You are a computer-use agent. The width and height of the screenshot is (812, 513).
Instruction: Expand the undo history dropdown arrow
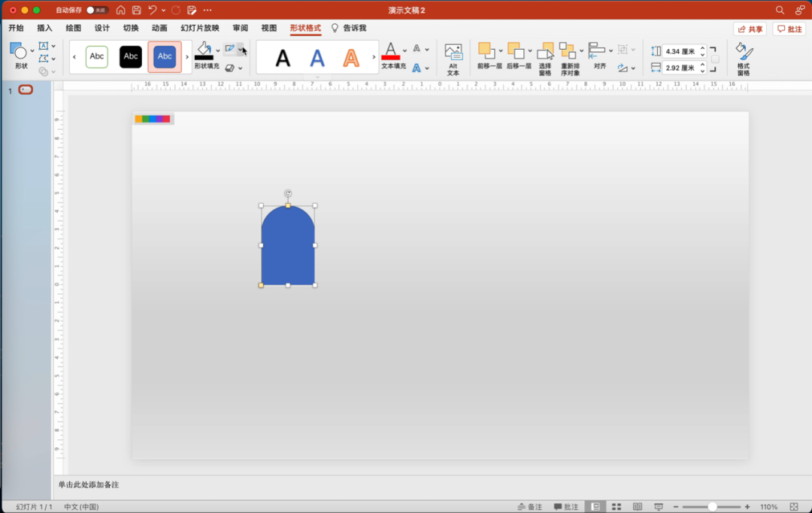(x=164, y=10)
